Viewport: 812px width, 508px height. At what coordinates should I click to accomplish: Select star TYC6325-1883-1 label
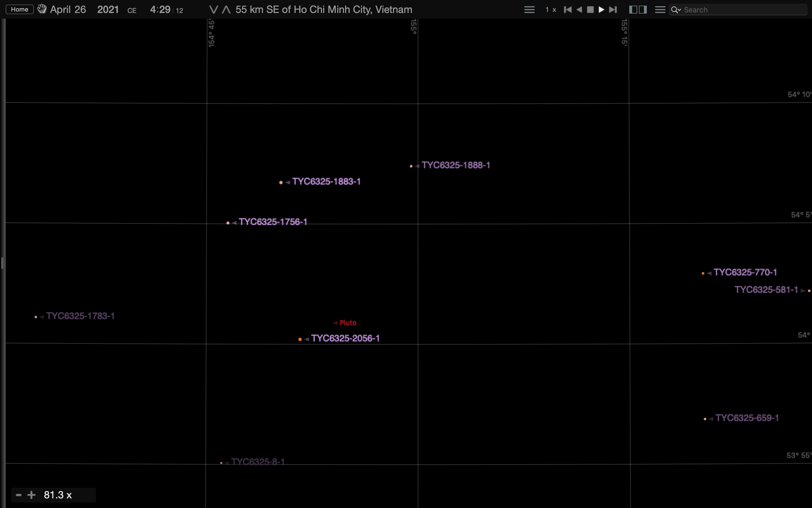tap(327, 182)
